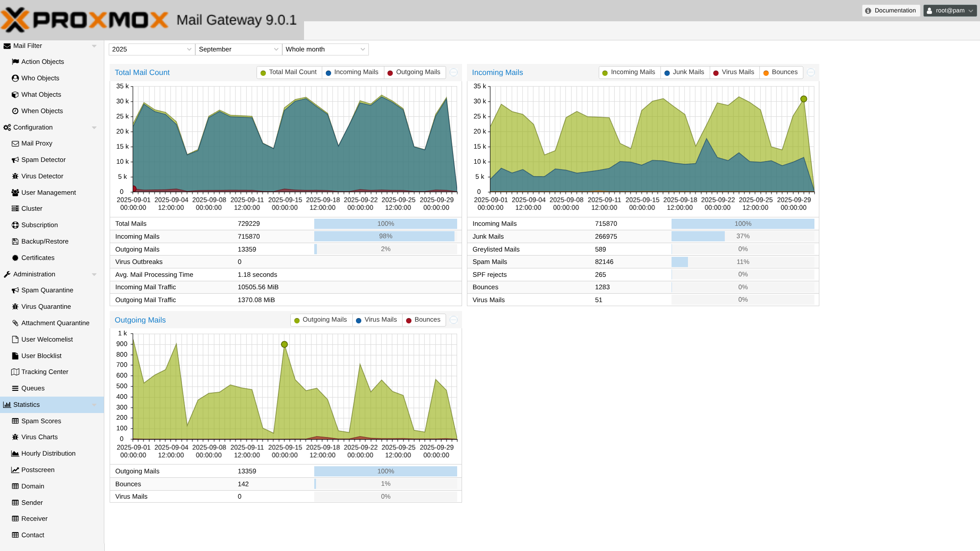Click highlighted peak marker on Outgoing Mails chart
The image size is (980, 551).
285,344
